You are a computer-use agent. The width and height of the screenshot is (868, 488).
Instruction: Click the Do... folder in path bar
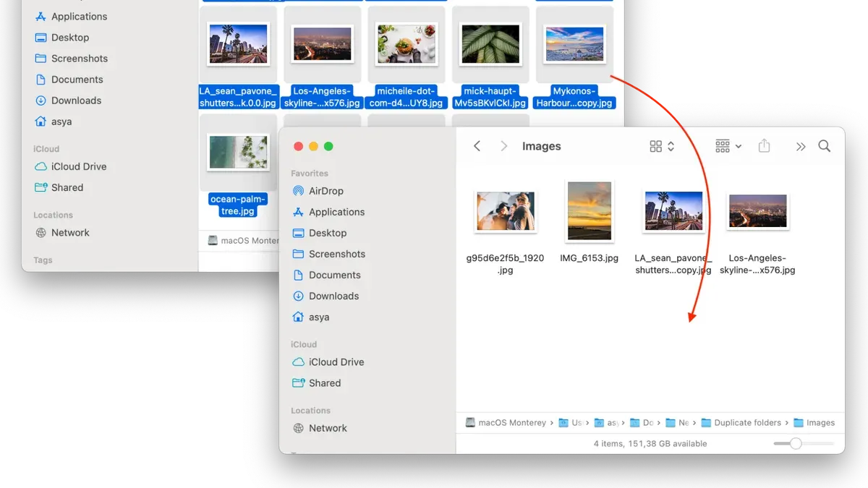(642, 423)
